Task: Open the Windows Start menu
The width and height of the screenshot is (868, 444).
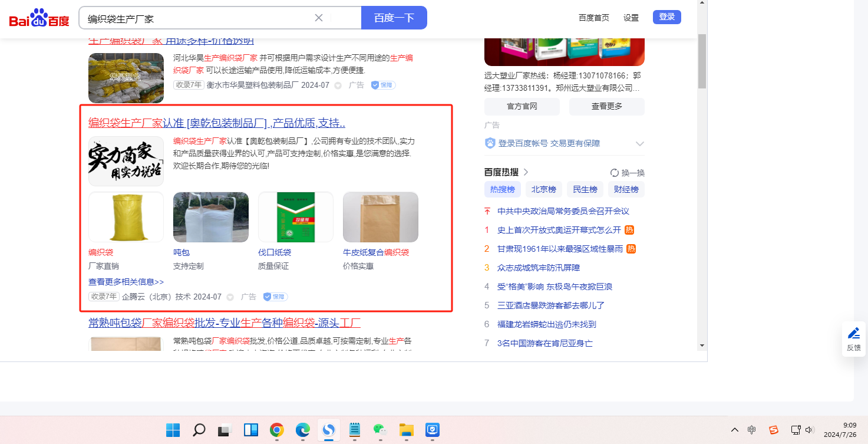Action: point(173,430)
